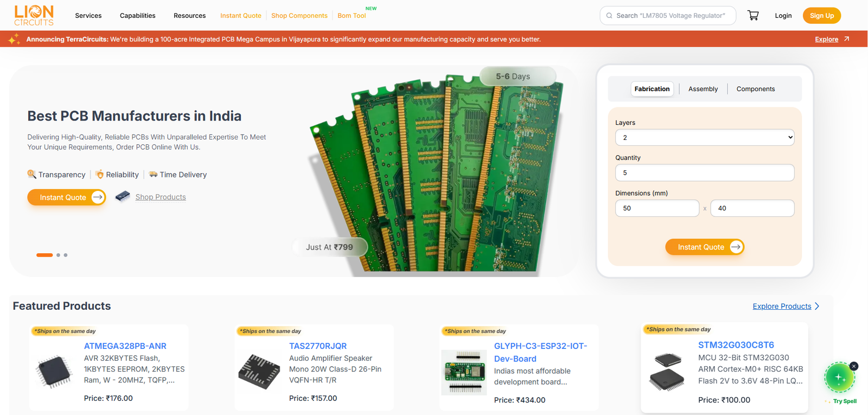Screen dimensions: 868x415
Task: Open the Layers dropdown
Action: 705,137
